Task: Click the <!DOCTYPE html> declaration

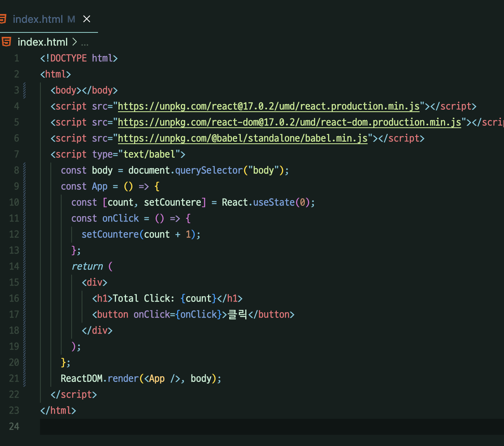Action: pos(79,58)
